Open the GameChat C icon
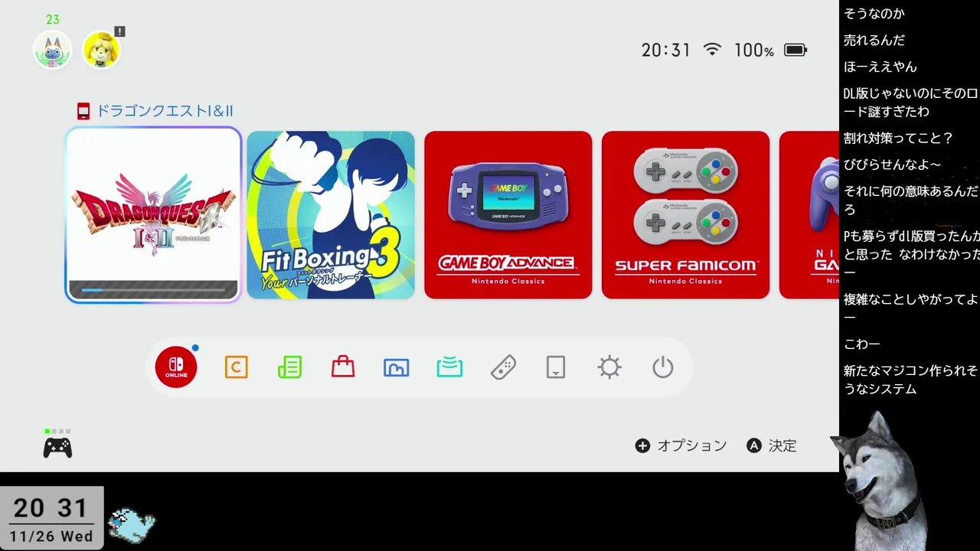 pyautogui.click(x=236, y=367)
